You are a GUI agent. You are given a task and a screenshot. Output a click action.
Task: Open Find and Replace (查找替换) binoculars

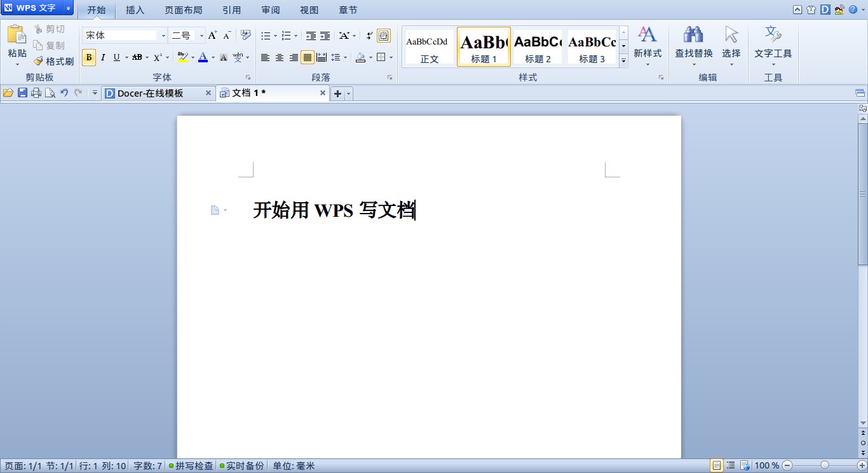[693, 34]
